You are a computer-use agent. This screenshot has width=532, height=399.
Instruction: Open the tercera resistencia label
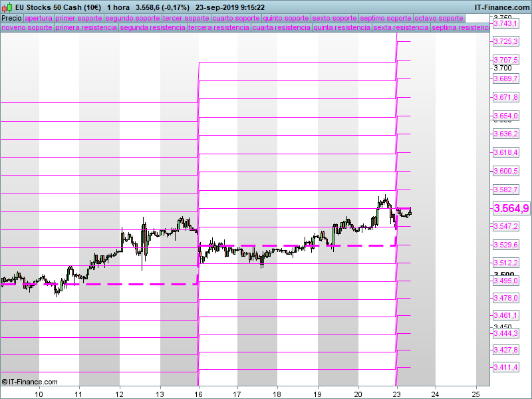[x=219, y=28]
